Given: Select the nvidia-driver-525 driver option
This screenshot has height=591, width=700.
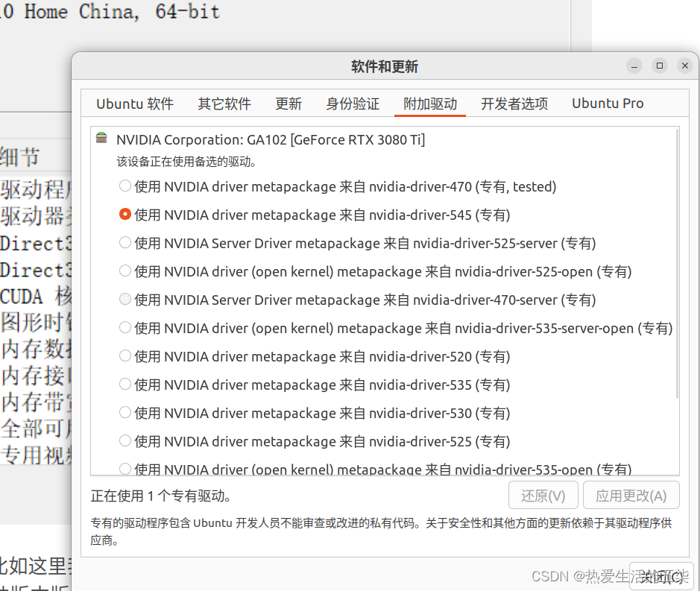Looking at the screenshot, I should (124, 440).
